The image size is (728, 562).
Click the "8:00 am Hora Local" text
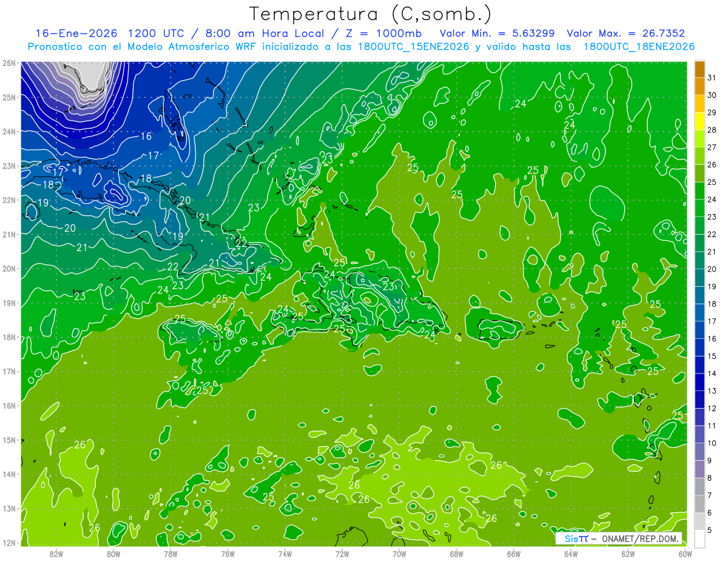tap(264, 33)
